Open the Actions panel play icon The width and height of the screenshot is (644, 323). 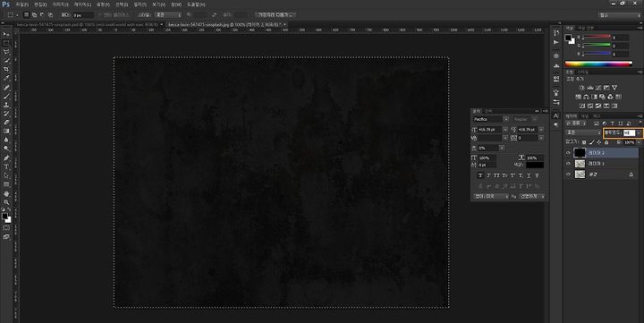click(x=556, y=42)
